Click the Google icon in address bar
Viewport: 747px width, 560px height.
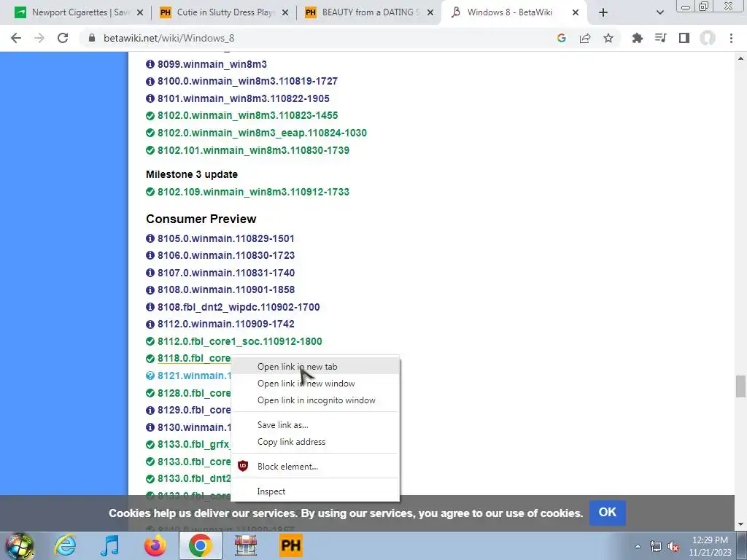pos(561,38)
